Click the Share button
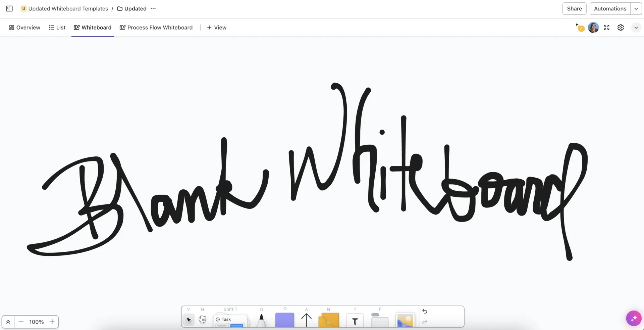Screen dimensions: 644x330 pos(574,9)
